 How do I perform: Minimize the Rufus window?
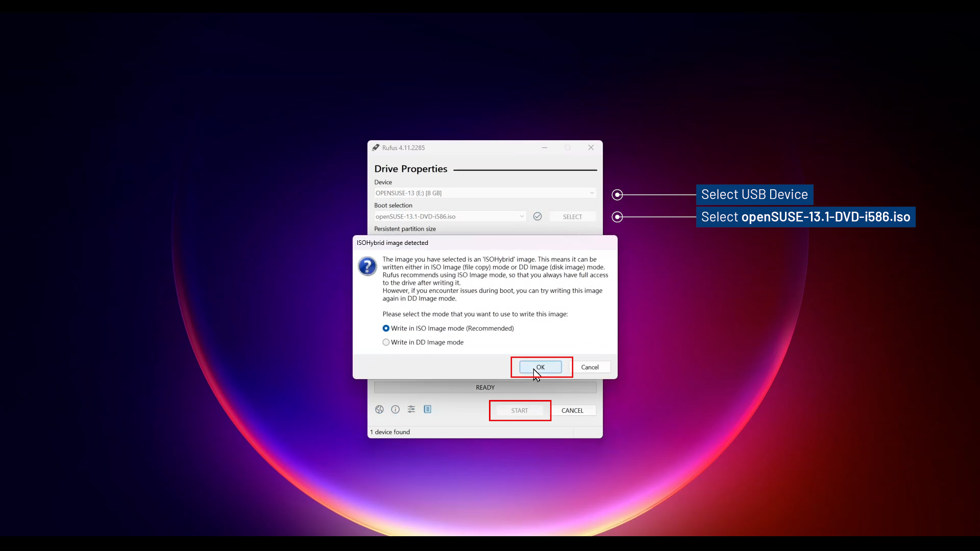545,147
